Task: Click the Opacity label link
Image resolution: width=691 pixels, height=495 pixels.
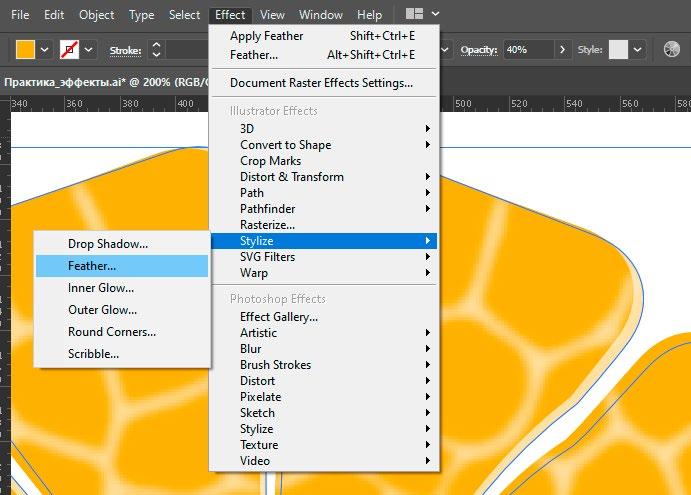Action: click(479, 50)
